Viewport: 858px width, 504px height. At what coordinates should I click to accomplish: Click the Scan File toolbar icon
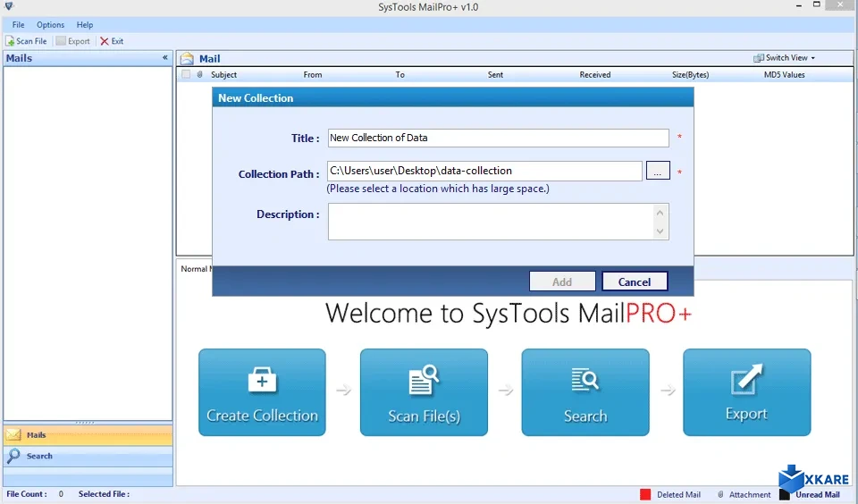click(x=10, y=41)
